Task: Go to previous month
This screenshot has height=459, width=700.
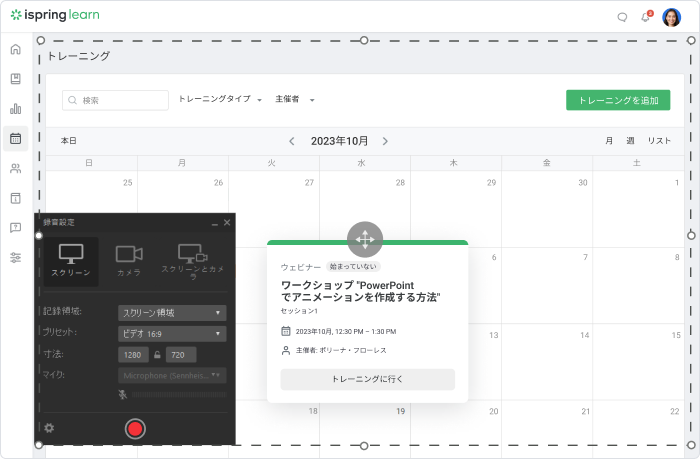Action: [x=292, y=141]
